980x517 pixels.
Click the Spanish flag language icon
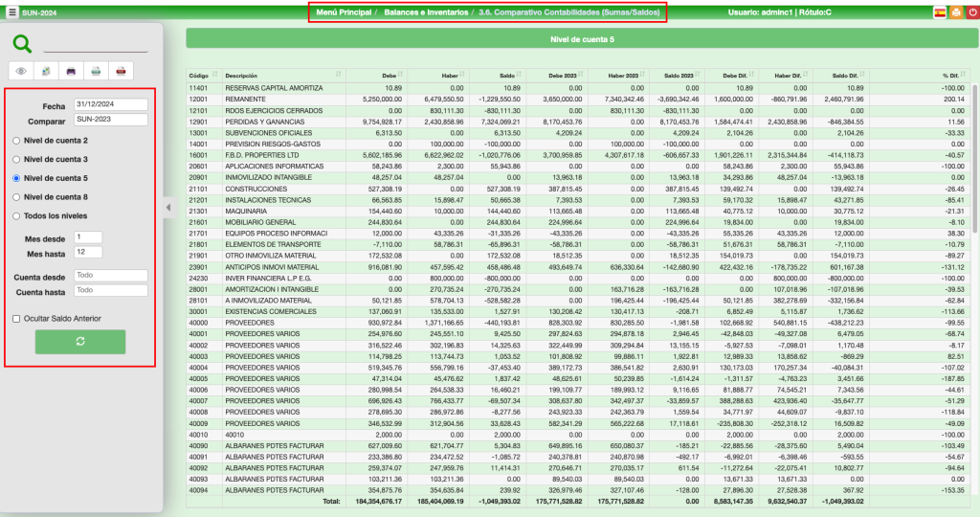[x=940, y=13]
